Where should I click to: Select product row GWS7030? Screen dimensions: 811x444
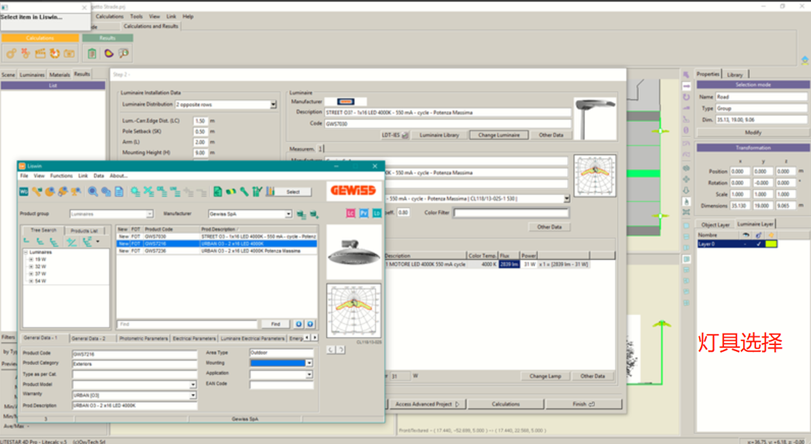[x=217, y=236]
